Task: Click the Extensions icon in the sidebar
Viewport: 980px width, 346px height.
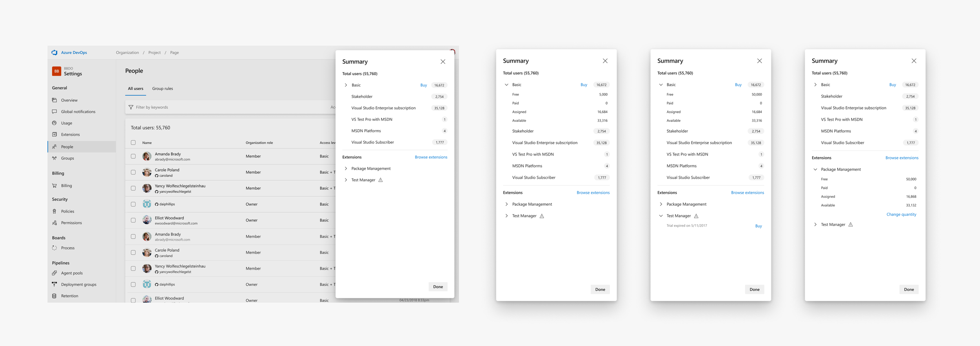Action: pyautogui.click(x=54, y=134)
